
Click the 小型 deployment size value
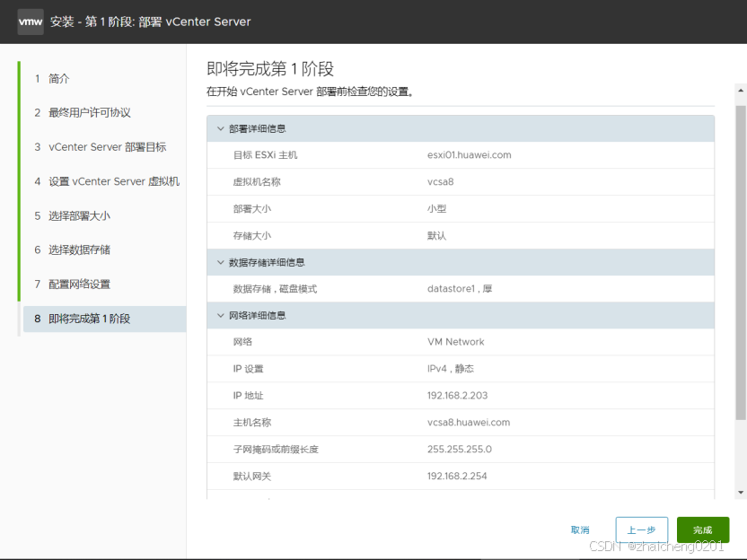tap(437, 208)
